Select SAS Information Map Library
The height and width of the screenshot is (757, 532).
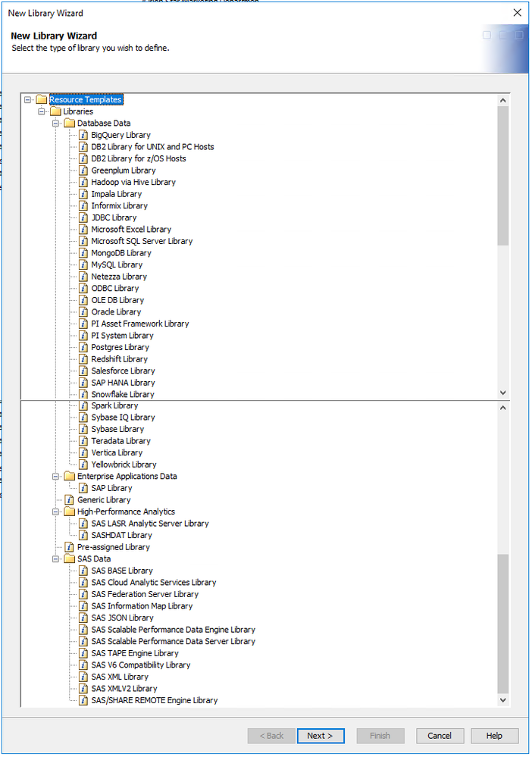(x=142, y=606)
